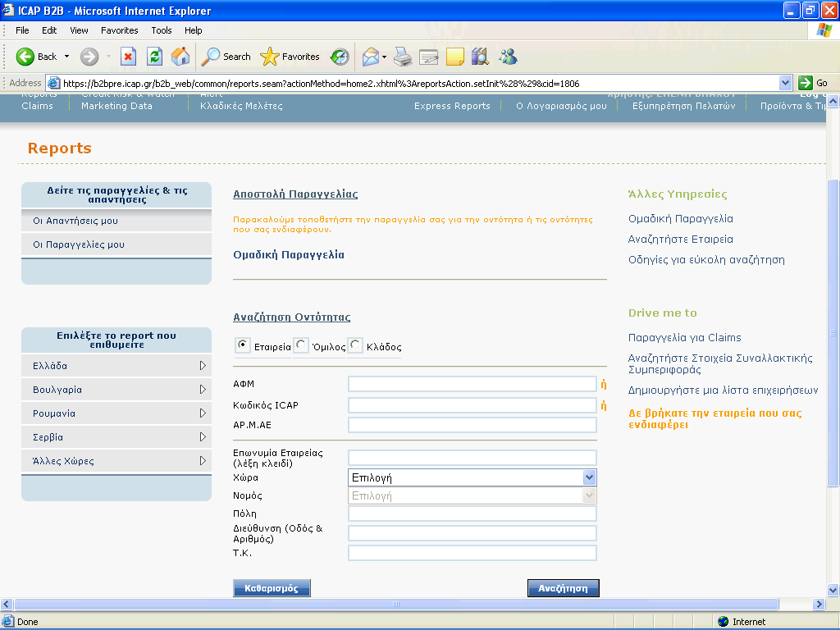Open the File menu
The image size is (840, 630).
coord(22,30)
